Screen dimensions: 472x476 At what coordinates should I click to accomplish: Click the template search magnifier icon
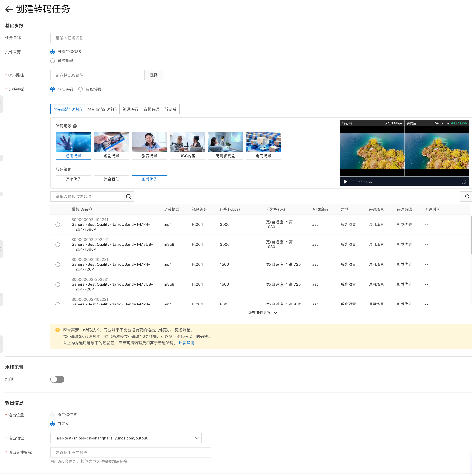click(x=129, y=196)
